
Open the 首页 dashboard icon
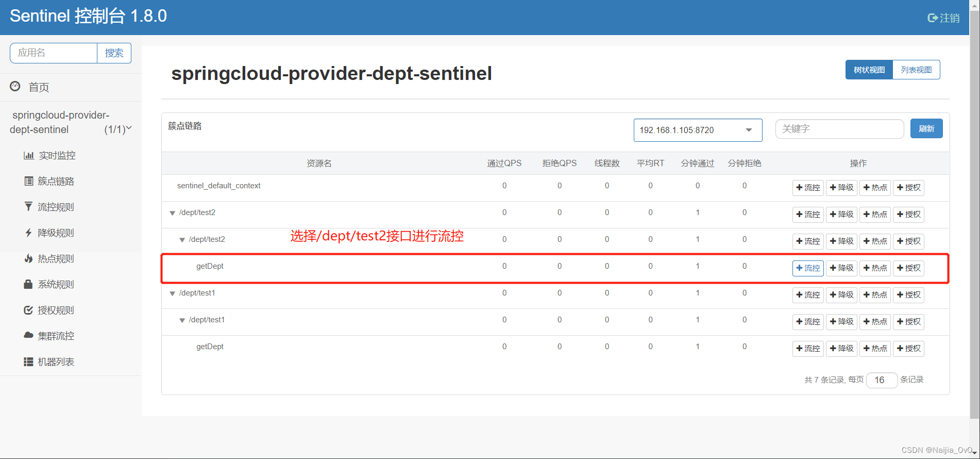pos(15,86)
